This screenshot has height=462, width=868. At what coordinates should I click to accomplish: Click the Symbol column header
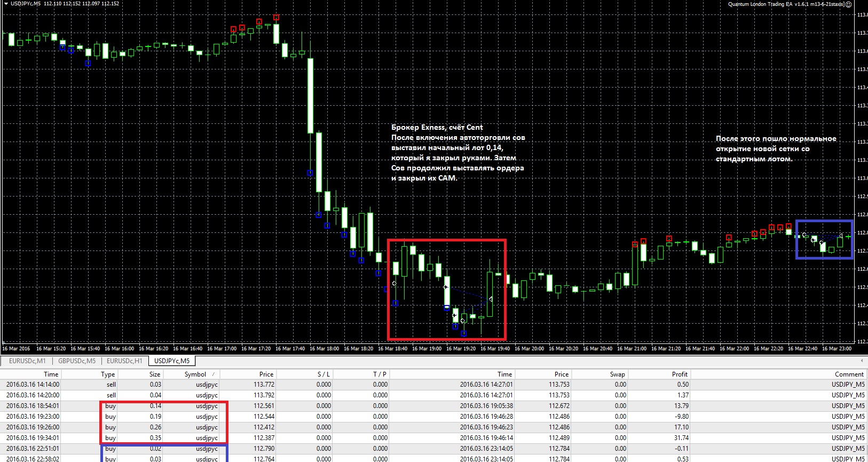195,374
